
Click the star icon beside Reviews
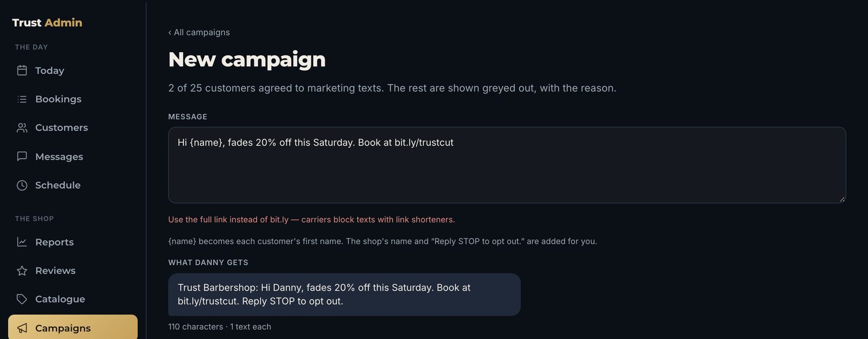(22, 271)
